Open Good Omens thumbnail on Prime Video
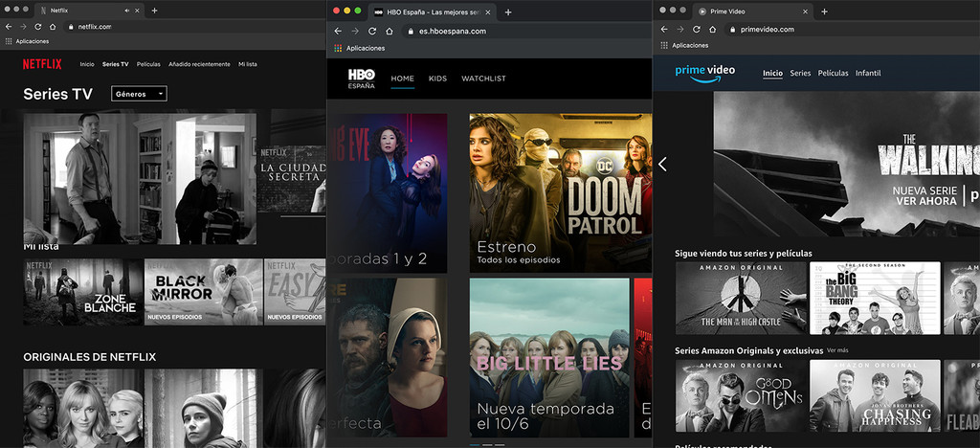This screenshot has height=448, width=980. pos(742,395)
